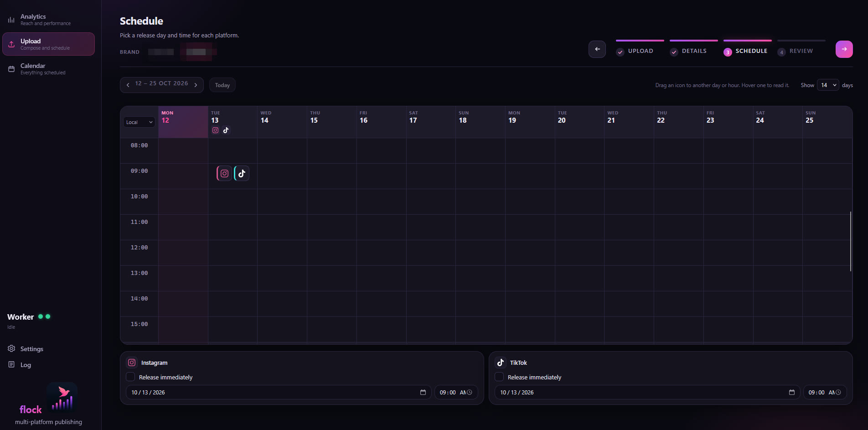Select Instagram post chip at 09:00
The image size is (868, 430).
point(224,173)
